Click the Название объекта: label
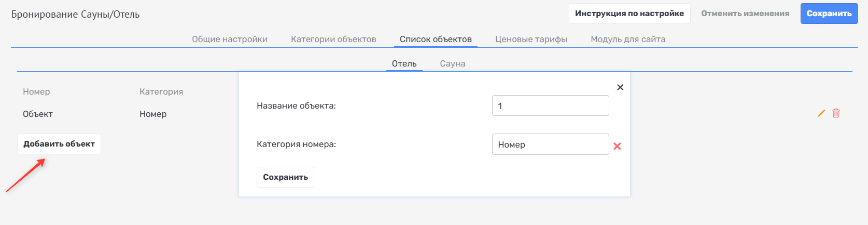The width and height of the screenshot is (868, 225). coord(296,105)
